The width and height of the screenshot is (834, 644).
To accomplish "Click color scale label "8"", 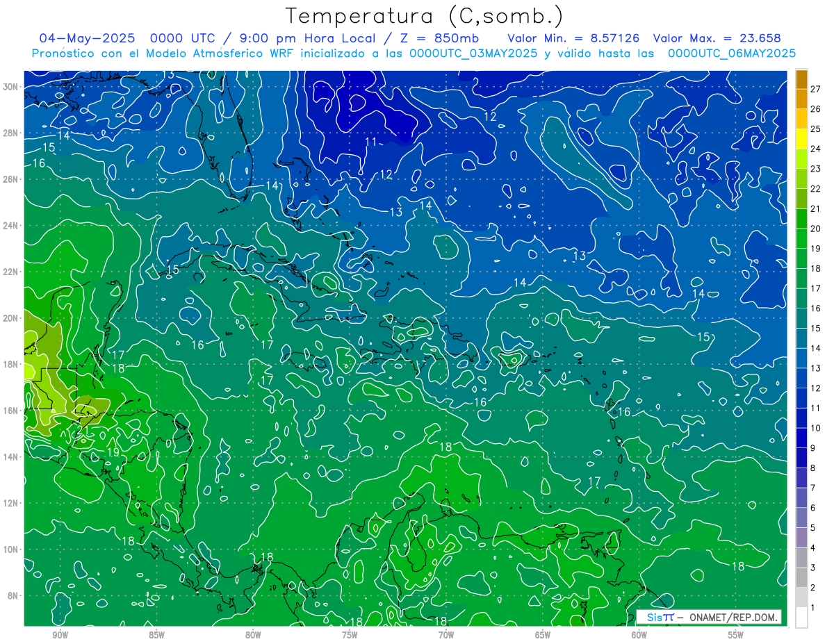I will 813,468.
